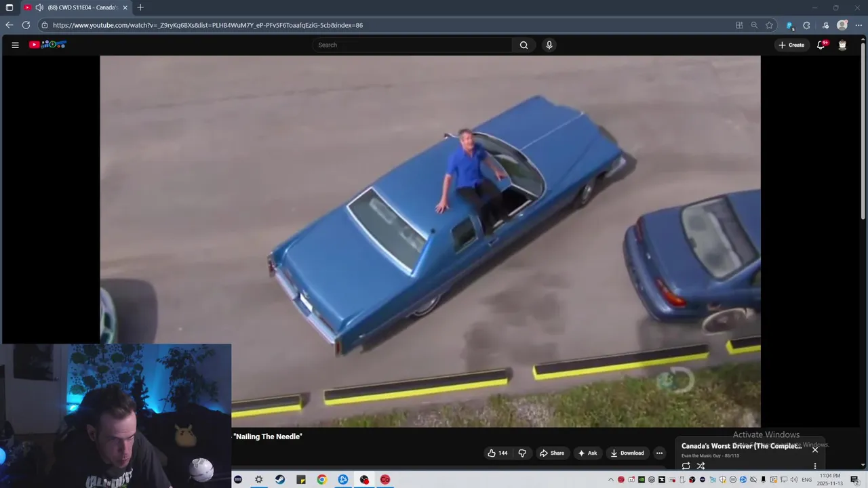The width and height of the screenshot is (868, 488).
Task: Click the video player to pause
Action: coord(430,241)
